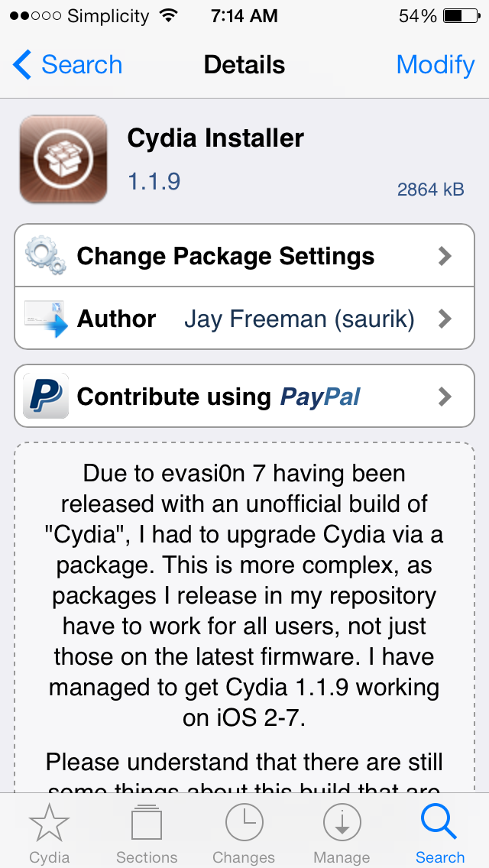
Task: Open the Author row chevron
Action: point(445,319)
